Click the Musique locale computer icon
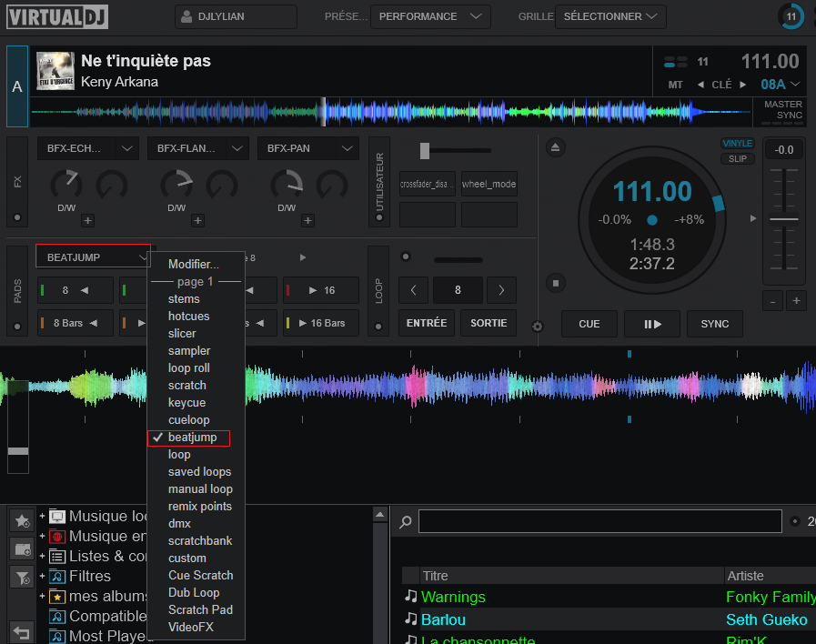 (57, 517)
